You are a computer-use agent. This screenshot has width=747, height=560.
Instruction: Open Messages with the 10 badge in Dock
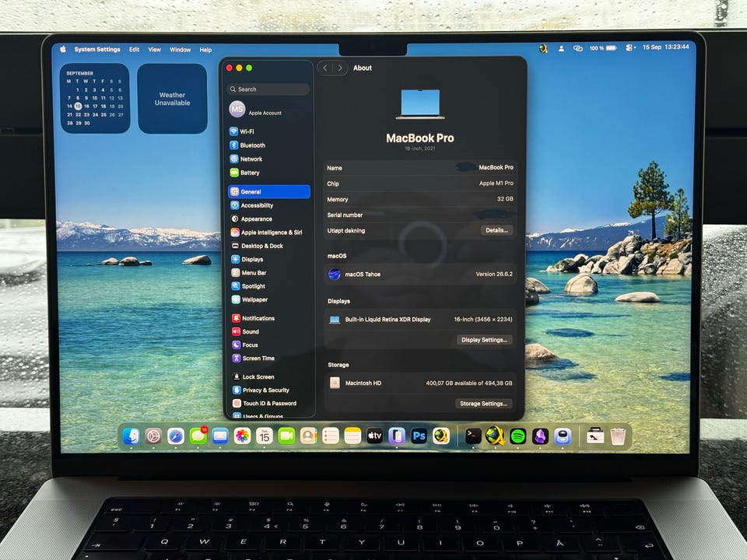[198, 436]
